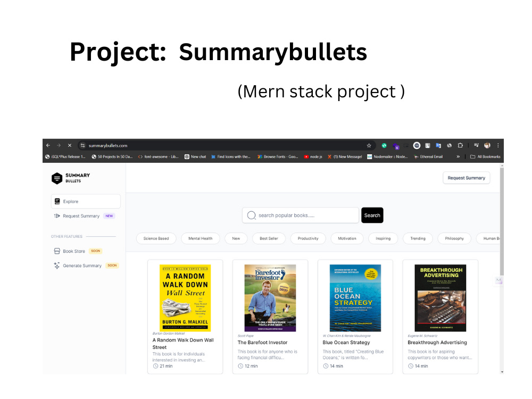Click the Explore book icon
Viewport: 532px width, 399px height.
[57, 201]
